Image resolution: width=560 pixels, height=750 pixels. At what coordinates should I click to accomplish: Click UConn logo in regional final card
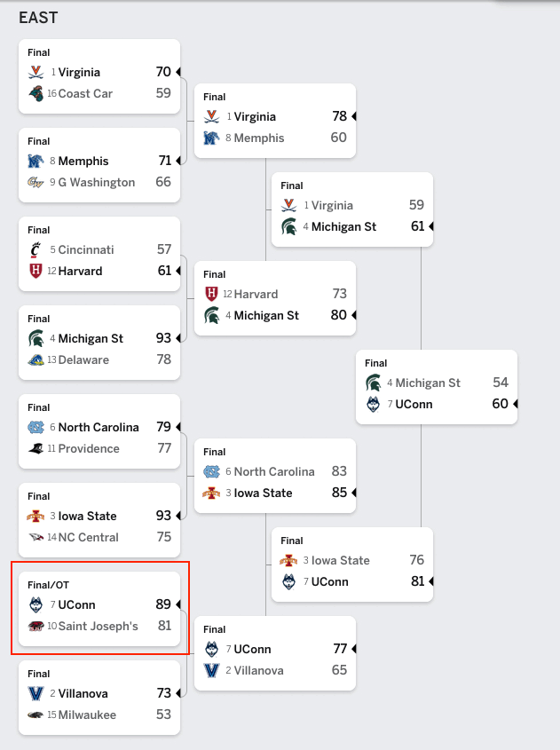point(373,404)
